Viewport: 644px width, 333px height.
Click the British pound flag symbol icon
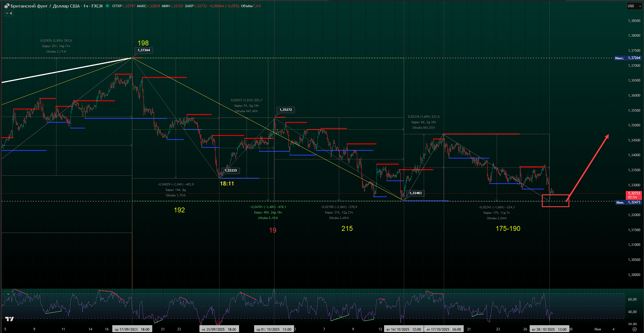click(x=7, y=6)
